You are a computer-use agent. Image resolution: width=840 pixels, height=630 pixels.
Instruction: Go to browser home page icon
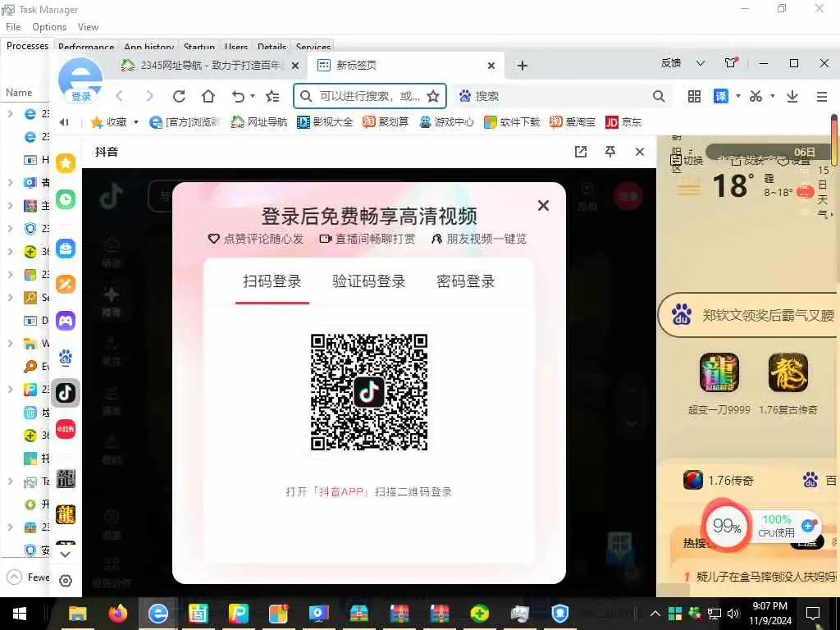coord(208,96)
